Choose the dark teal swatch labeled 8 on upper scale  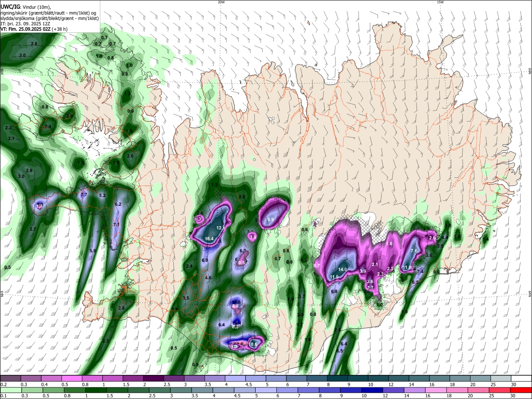(x=337, y=379)
